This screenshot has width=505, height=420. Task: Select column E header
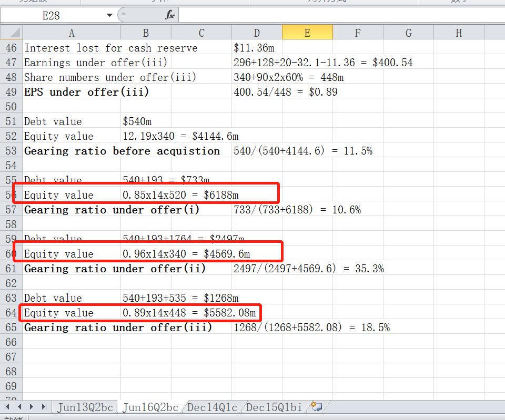point(307,33)
